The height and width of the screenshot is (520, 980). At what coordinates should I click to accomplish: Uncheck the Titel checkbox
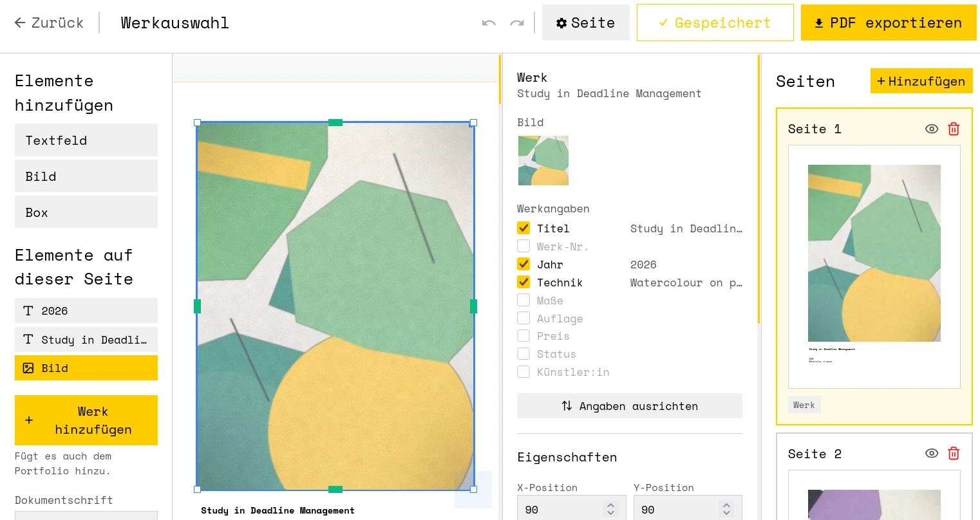(523, 228)
